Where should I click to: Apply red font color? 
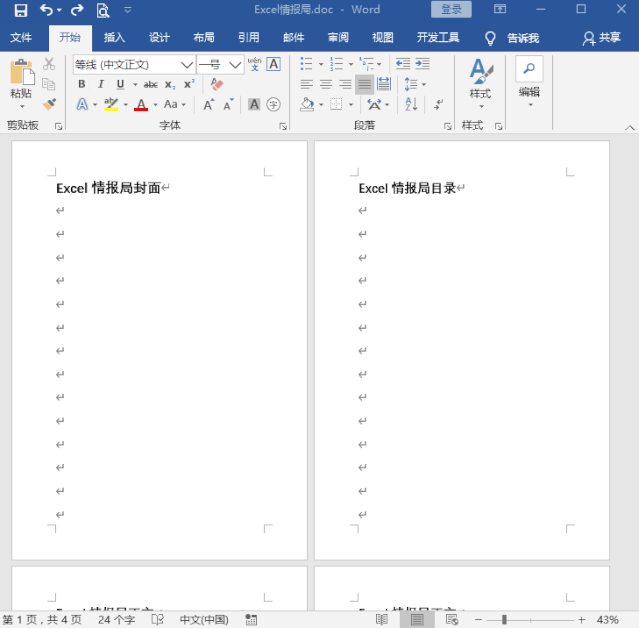[x=141, y=105]
